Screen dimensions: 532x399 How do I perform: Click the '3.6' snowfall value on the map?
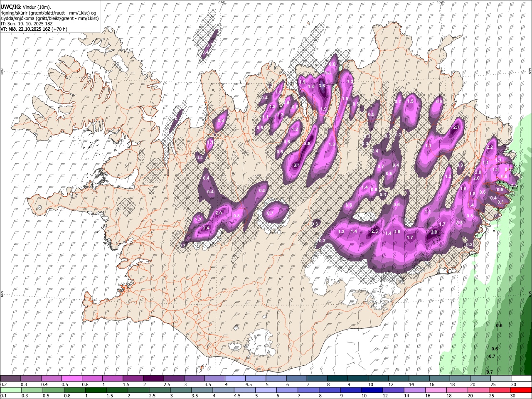[x=321, y=86]
